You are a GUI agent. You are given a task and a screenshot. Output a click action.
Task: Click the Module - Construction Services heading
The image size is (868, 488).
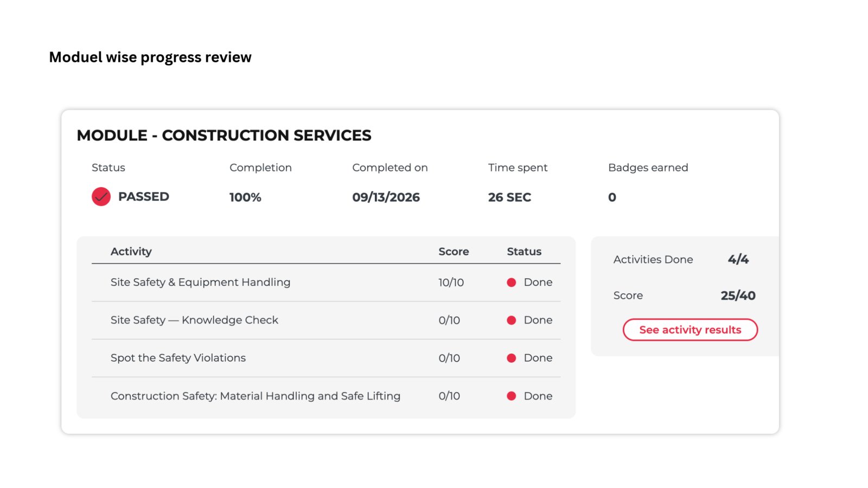tap(224, 135)
